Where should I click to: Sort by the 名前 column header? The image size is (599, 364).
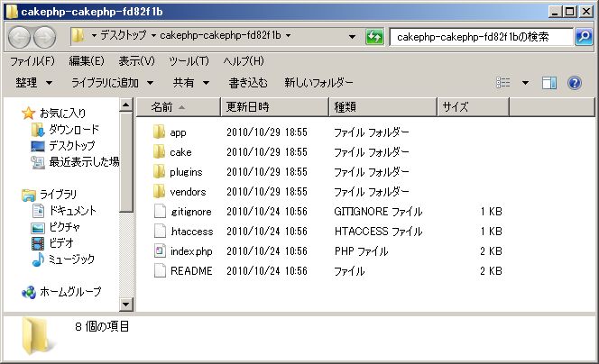(179, 107)
